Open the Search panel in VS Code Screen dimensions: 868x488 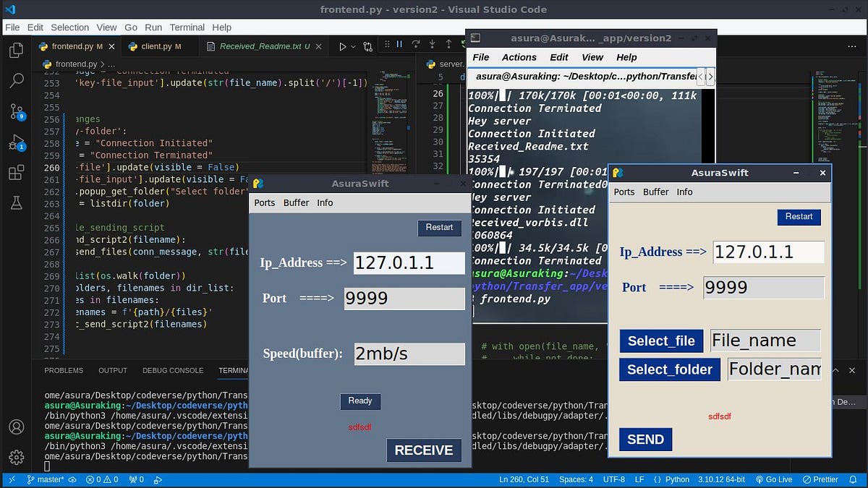click(16, 81)
